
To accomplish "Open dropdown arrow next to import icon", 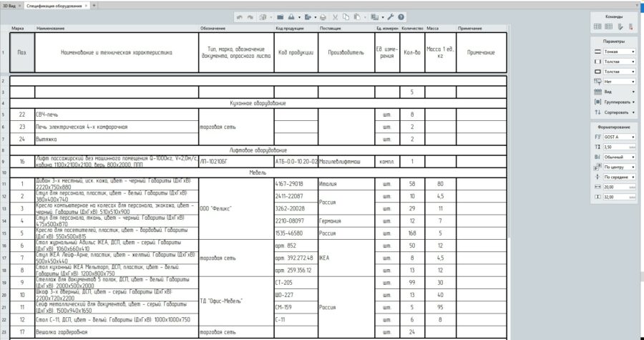I will pos(299,18).
